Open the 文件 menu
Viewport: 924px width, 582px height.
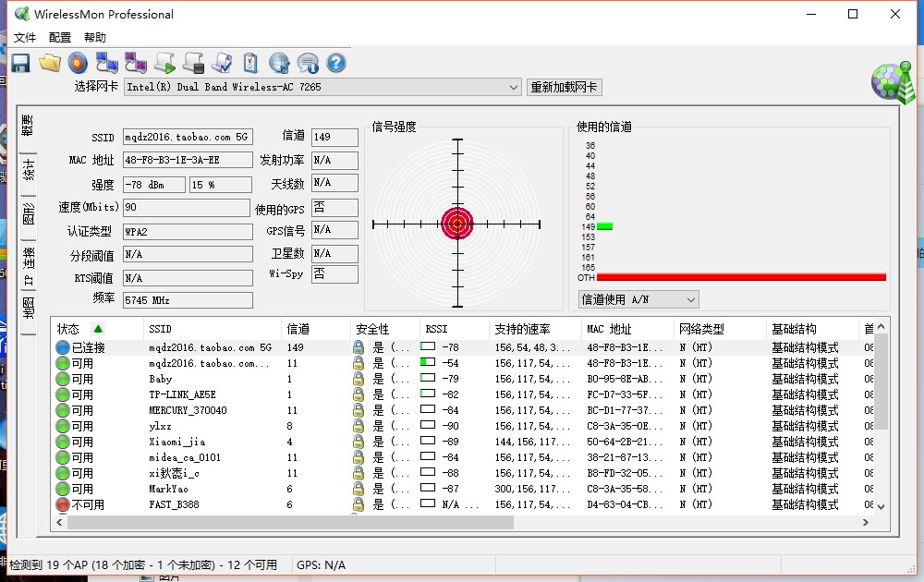[x=25, y=38]
